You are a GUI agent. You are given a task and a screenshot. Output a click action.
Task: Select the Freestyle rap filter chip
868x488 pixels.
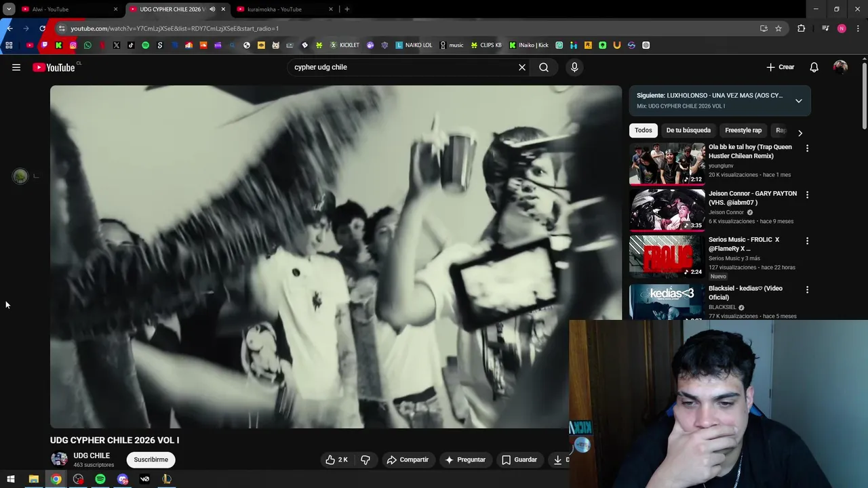(x=743, y=130)
